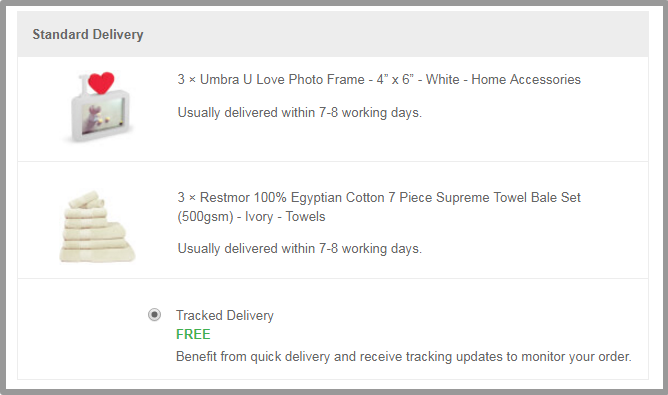
Task: Select the Tracked Delivery radio button
Action: coord(154,315)
